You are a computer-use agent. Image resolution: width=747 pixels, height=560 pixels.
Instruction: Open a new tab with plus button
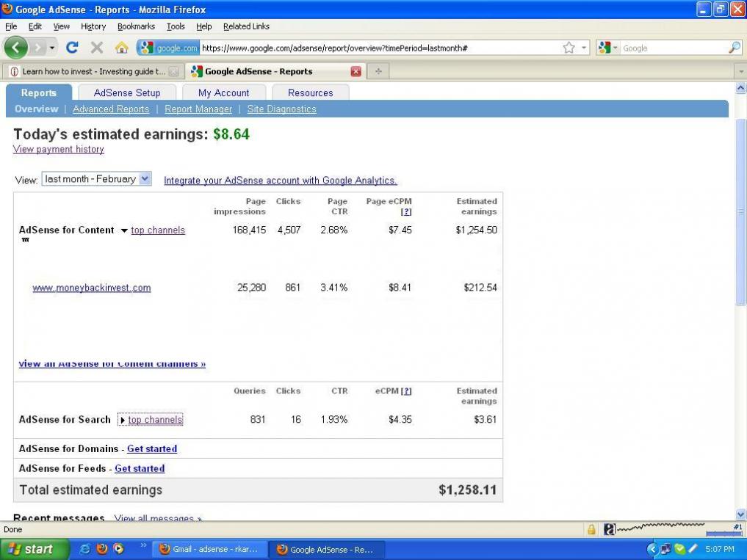[378, 71]
